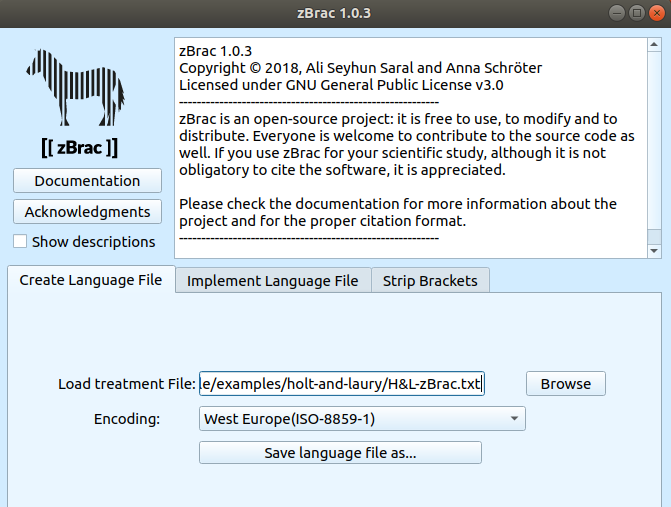Minimize the zBrac window
This screenshot has height=507, width=671.
pyautogui.click(x=617, y=13)
